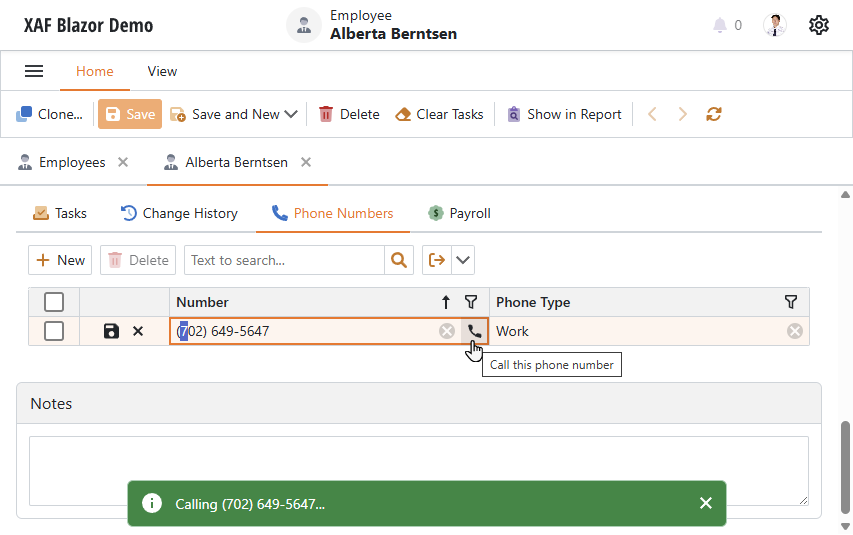Screen dimensions: 853x535
Task: Open the notifications bell
Action: [x=720, y=25]
